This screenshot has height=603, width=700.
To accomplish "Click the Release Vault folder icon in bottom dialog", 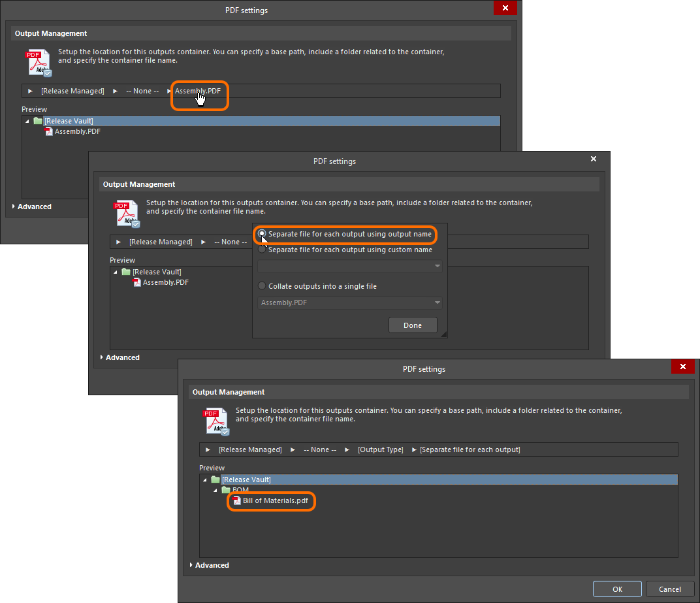I will click(215, 480).
